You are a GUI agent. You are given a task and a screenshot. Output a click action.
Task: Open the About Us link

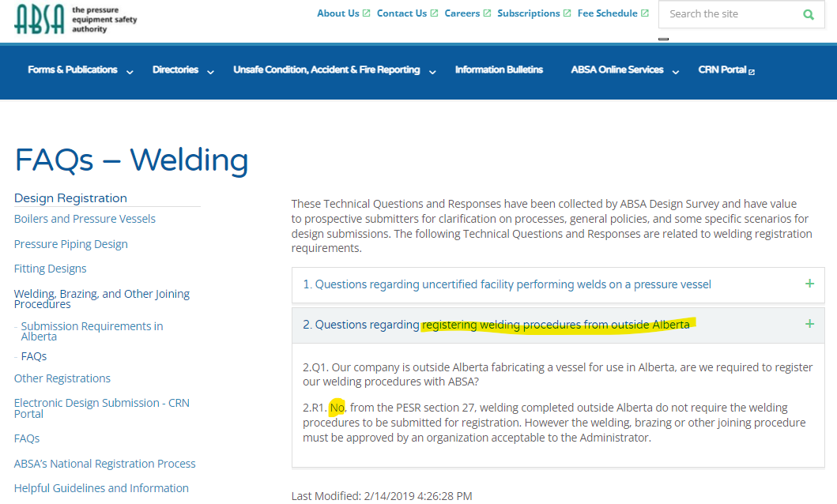[338, 13]
